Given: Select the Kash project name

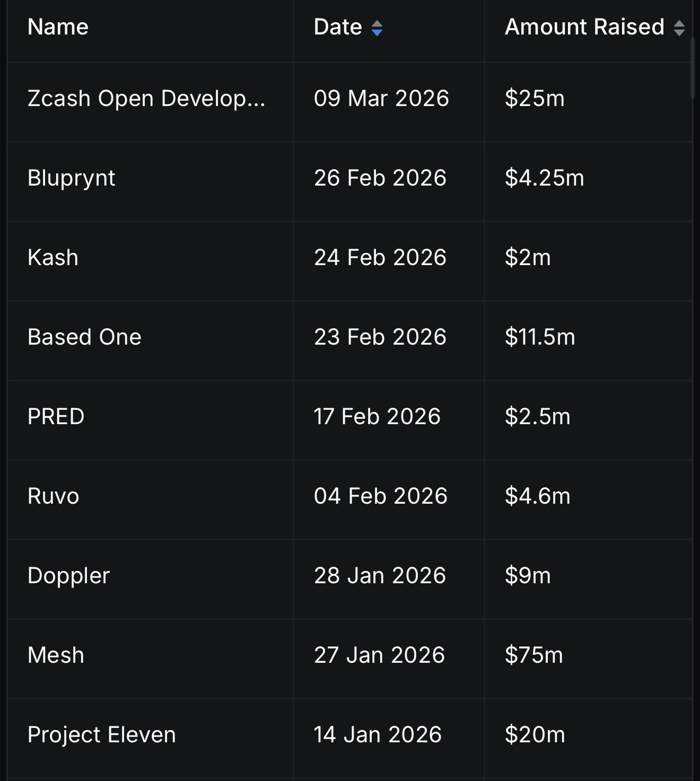Looking at the screenshot, I should tap(53, 258).
